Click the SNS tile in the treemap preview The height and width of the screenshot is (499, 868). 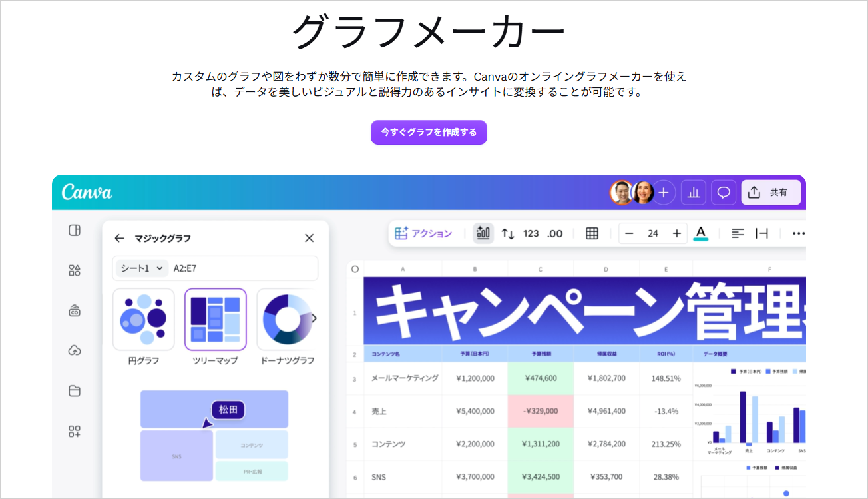coord(176,456)
